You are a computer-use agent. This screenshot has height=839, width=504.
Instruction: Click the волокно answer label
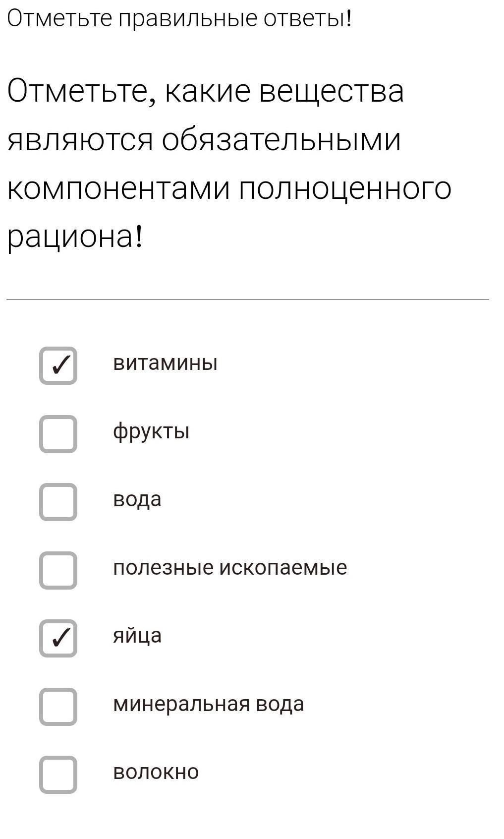[x=156, y=772]
